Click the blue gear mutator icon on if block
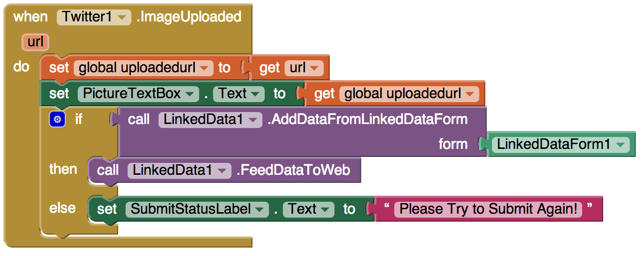 point(58,120)
